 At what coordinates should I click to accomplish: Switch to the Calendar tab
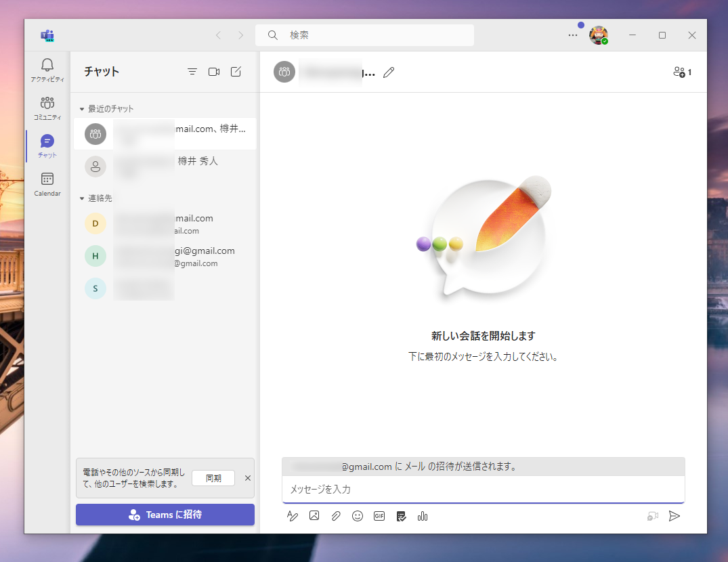click(47, 183)
